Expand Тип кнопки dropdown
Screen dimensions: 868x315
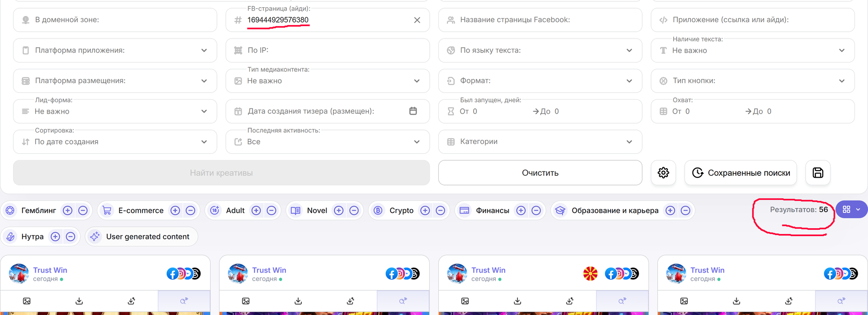click(x=753, y=80)
